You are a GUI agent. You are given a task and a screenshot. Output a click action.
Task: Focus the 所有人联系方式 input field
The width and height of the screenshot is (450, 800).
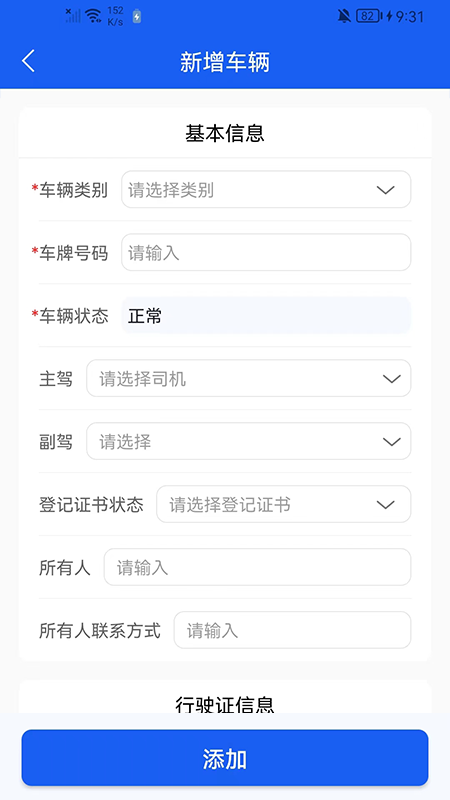(292, 630)
